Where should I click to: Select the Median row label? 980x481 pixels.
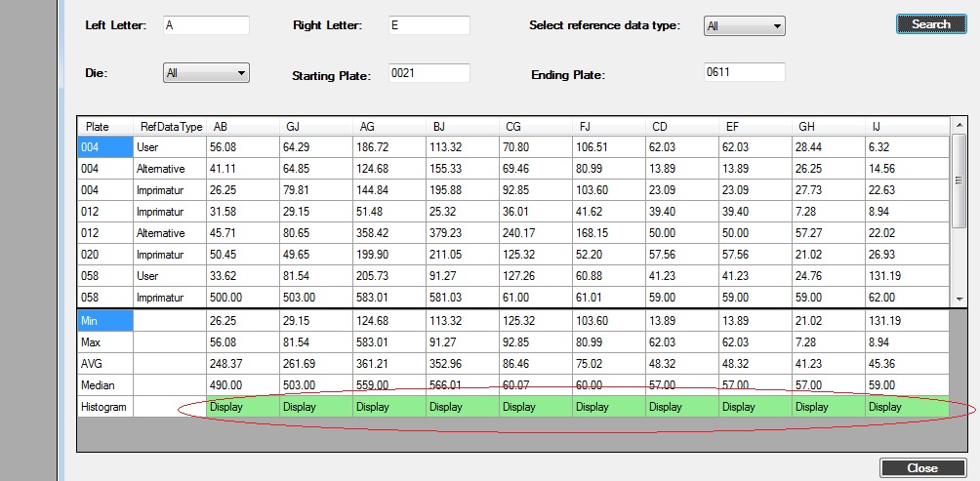coord(105,385)
